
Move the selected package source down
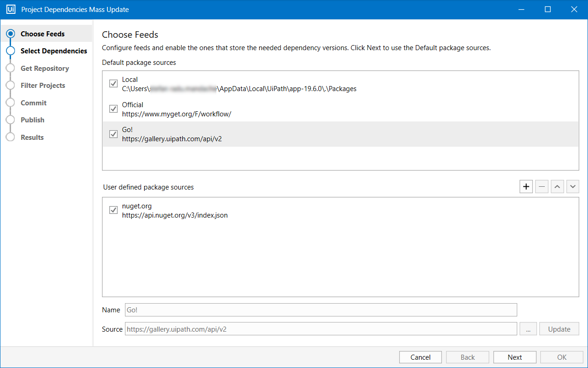573,186
